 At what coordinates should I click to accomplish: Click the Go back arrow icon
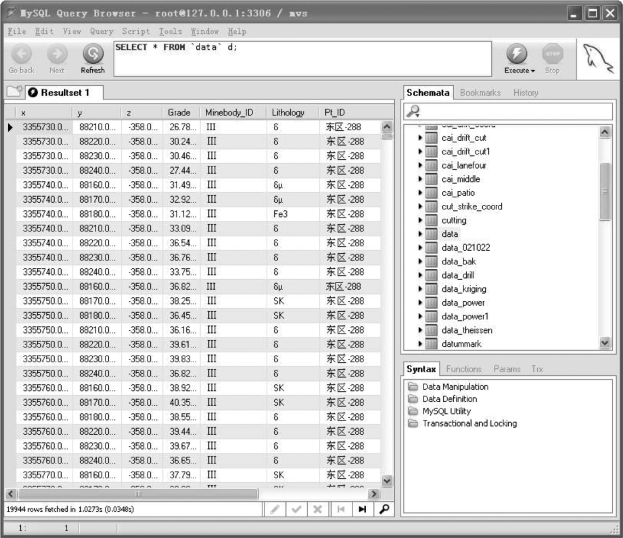tap(21, 55)
